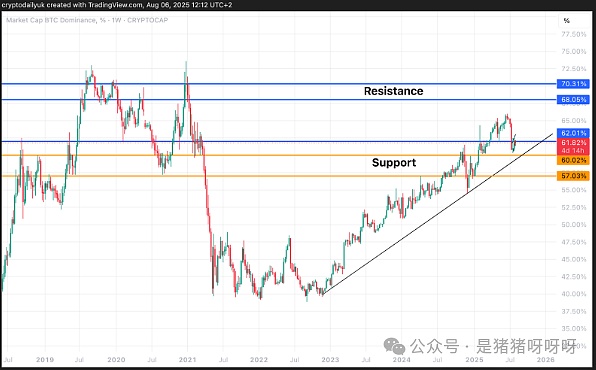Image resolution: width=596 pixels, height=370 pixels.
Task: Click the 68.05% blue price label
Action: 573,100
